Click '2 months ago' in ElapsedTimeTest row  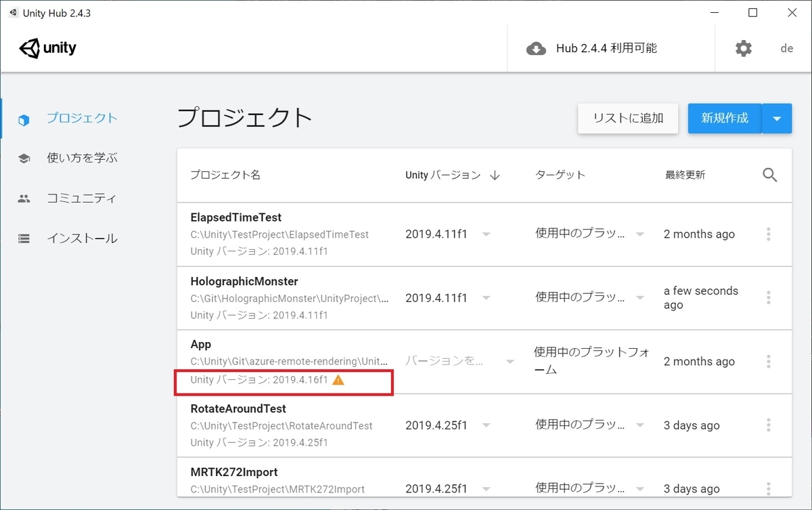coord(699,234)
